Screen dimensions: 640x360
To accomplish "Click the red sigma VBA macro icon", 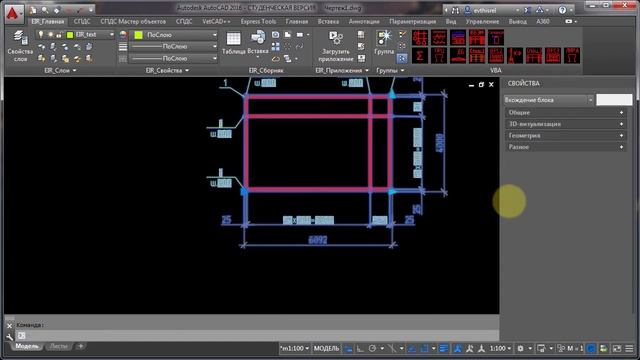I will coord(420,56).
